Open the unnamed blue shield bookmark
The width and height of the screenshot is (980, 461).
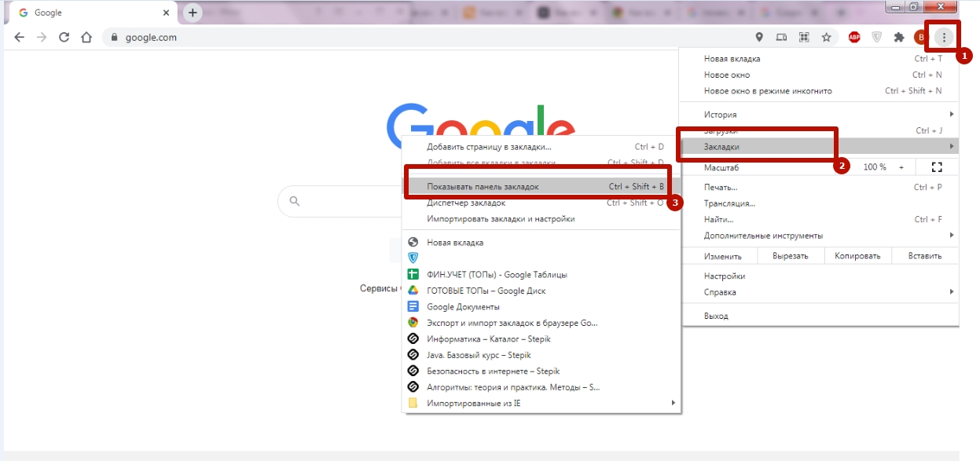coord(541,258)
